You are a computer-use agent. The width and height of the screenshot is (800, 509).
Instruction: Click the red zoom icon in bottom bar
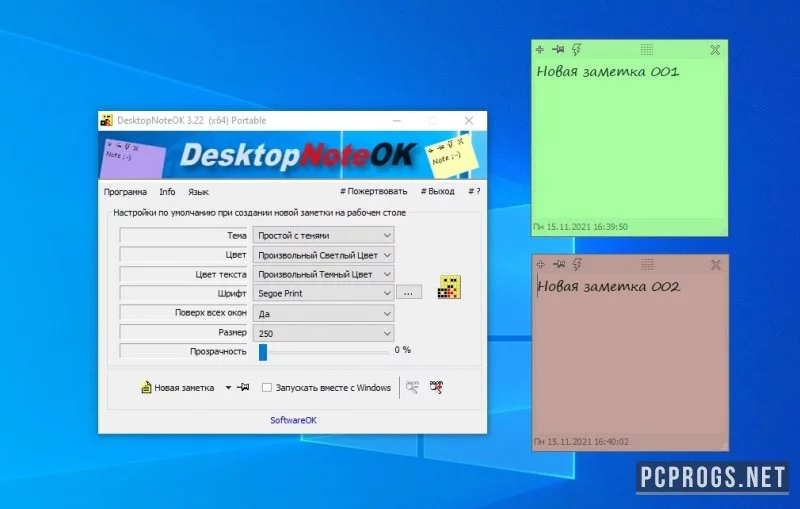(436, 387)
